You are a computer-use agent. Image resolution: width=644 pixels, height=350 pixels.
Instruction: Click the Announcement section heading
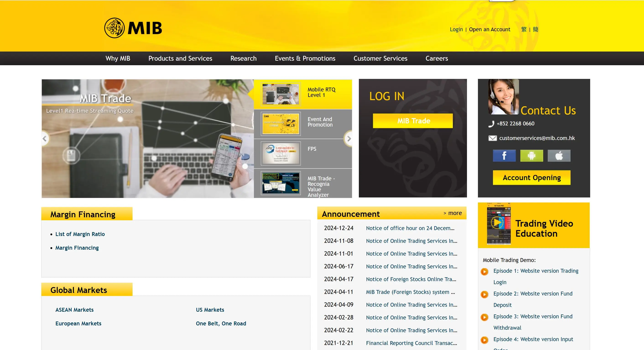pos(351,214)
